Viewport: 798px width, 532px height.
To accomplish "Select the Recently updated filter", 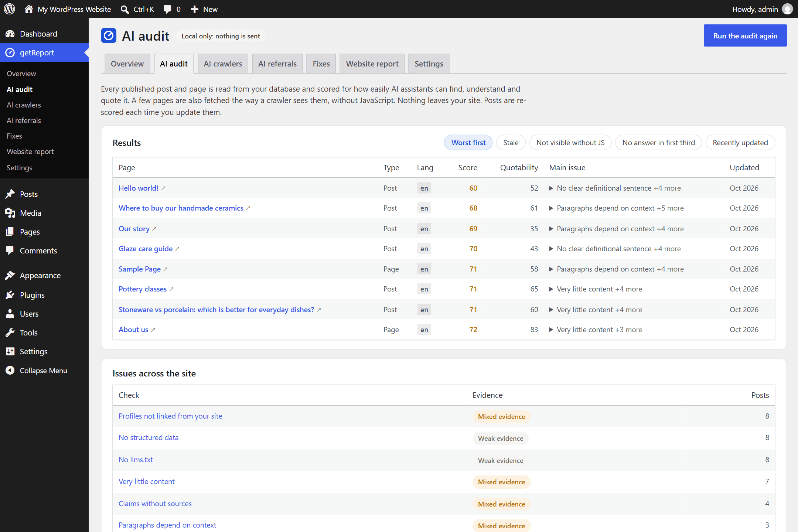I will click(x=740, y=143).
